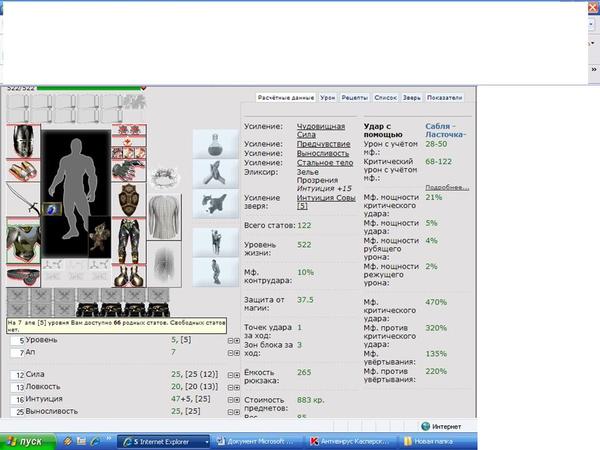The height and width of the screenshot is (450, 600).
Task: Select the golden bracers slot
Action: pyautogui.click(x=23, y=171)
